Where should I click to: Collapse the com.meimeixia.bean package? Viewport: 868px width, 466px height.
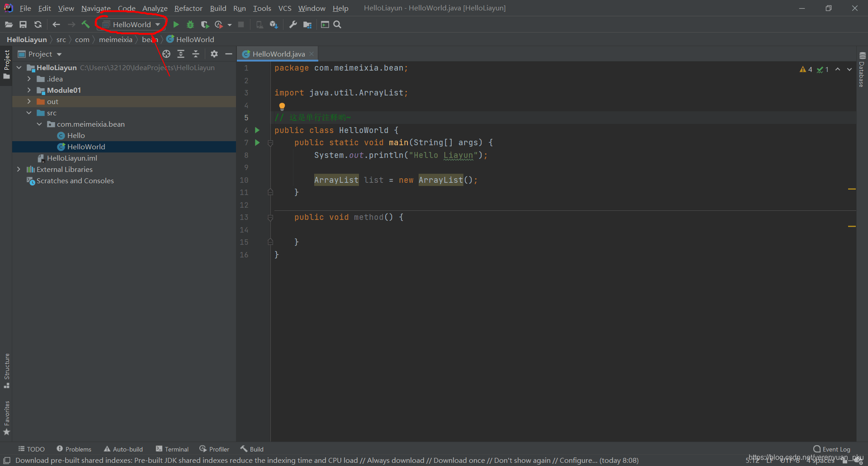[39, 124]
